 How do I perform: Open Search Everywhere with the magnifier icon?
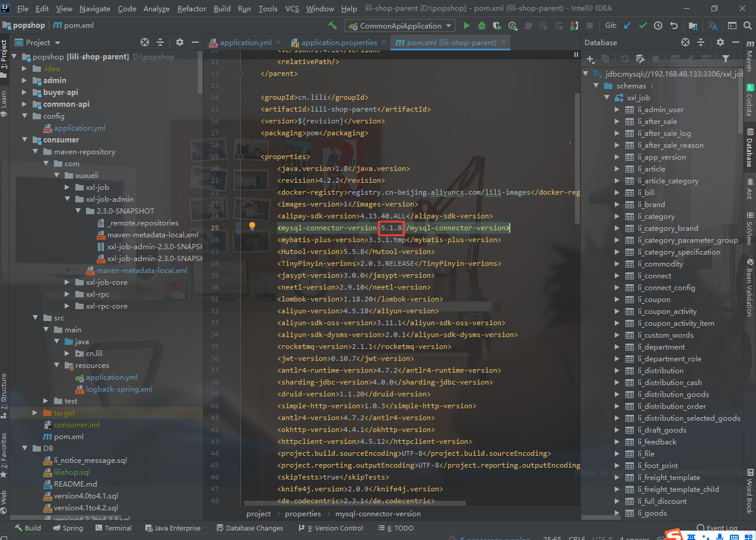pyautogui.click(x=747, y=26)
